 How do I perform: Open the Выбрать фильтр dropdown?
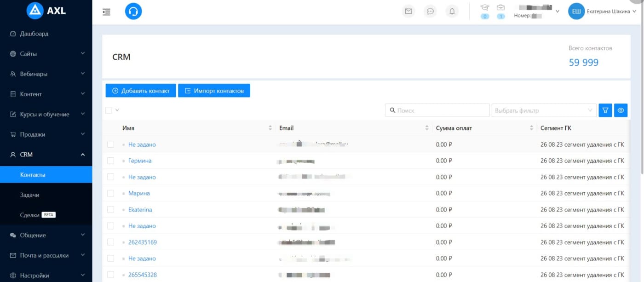pos(544,110)
